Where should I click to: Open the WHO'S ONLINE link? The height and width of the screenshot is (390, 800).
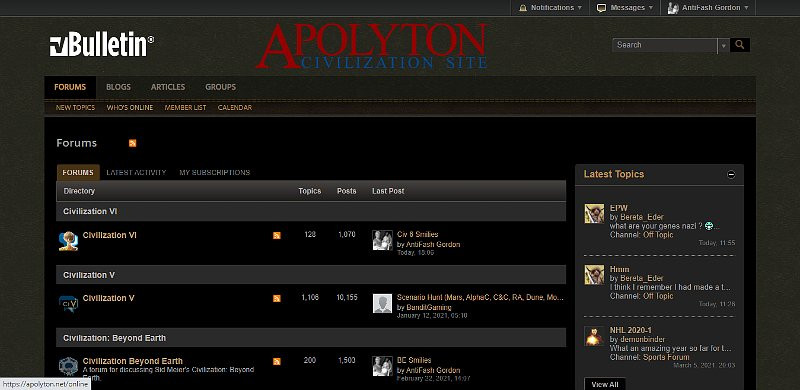click(x=130, y=108)
